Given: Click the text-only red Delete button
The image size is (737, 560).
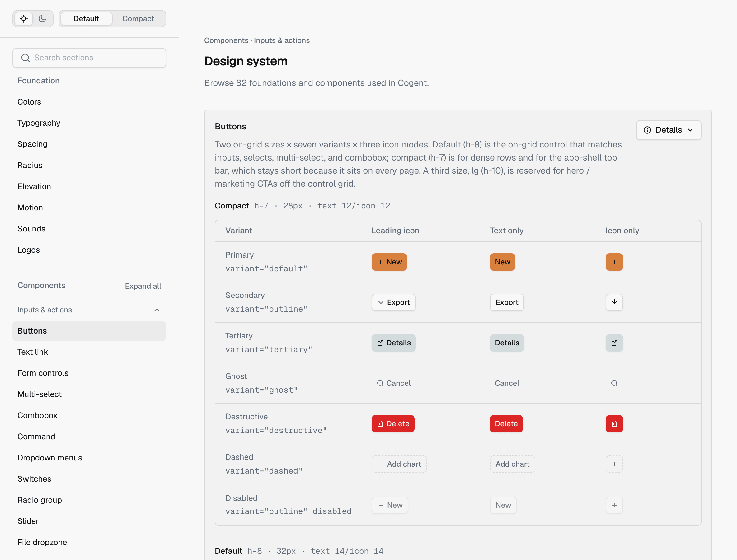Looking at the screenshot, I should (x=506, y=424).
